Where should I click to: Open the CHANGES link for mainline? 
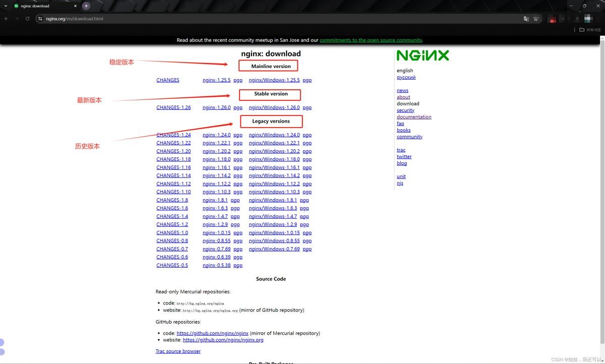coord(168,80)
